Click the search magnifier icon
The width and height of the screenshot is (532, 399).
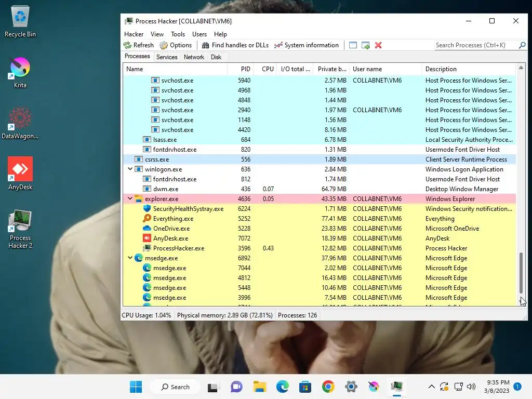(x=522, y=45)
